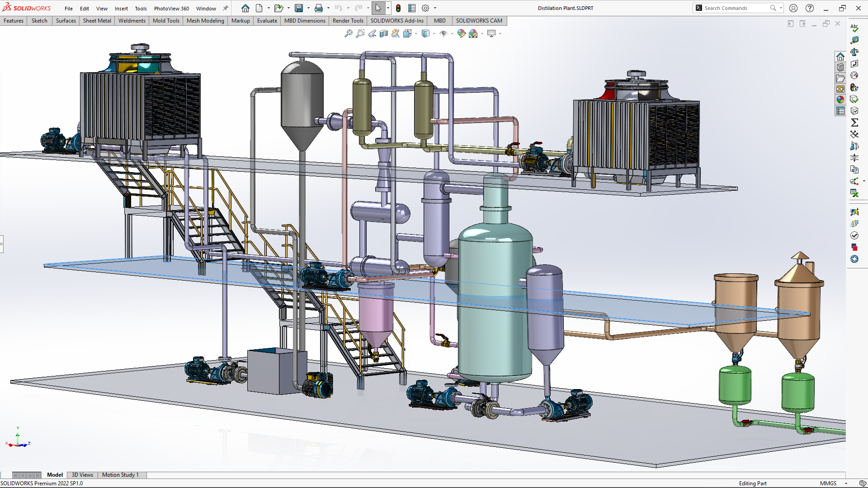The width and height of the screenshot is (868, 488).
Task: Open the File menu
Action: click(x=68, y=8)
